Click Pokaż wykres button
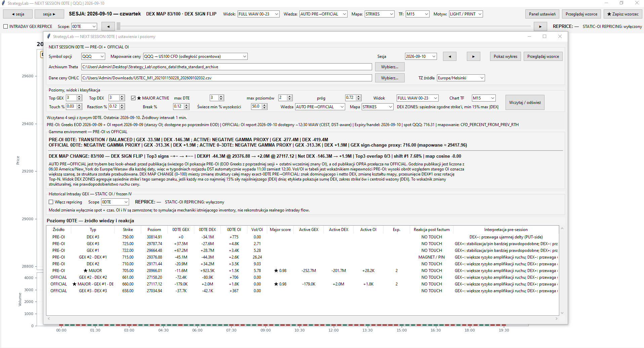Screen dimensions: 644x348 point(505,56)
